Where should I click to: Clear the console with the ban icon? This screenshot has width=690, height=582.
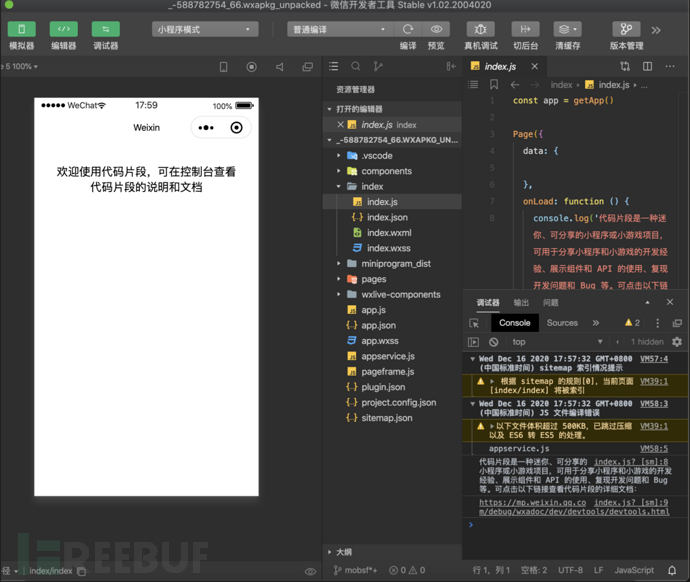(493, 342)
